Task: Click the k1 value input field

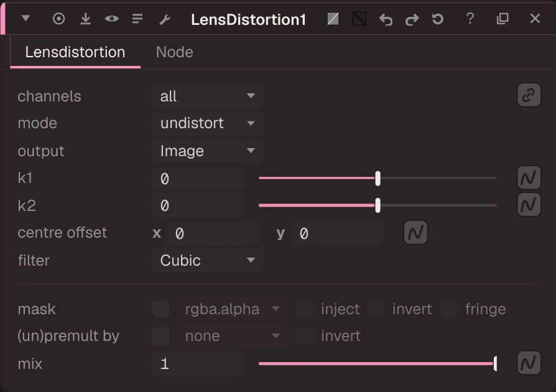Action: coord(198,179)
